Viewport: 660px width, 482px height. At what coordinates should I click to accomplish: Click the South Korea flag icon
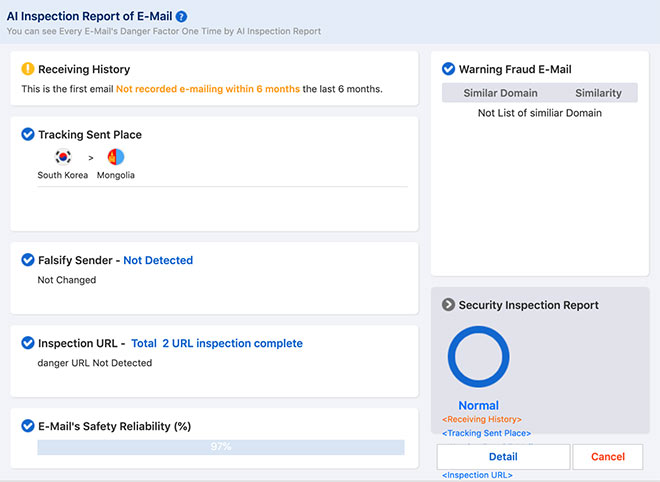click(x=63, y=157)
